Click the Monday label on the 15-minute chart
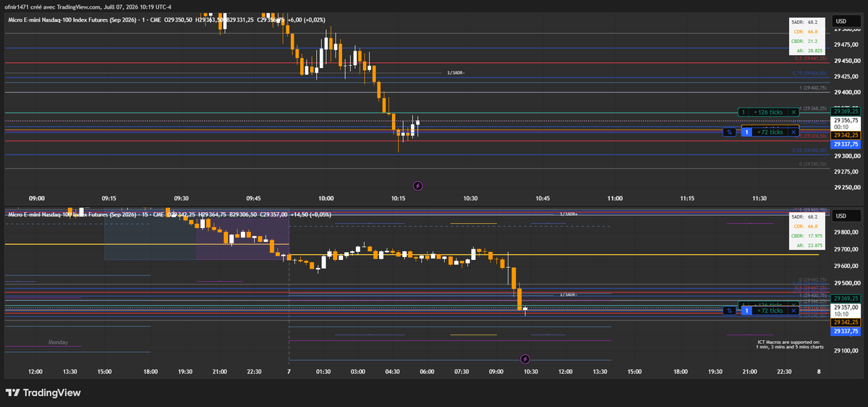 point(58,341)
